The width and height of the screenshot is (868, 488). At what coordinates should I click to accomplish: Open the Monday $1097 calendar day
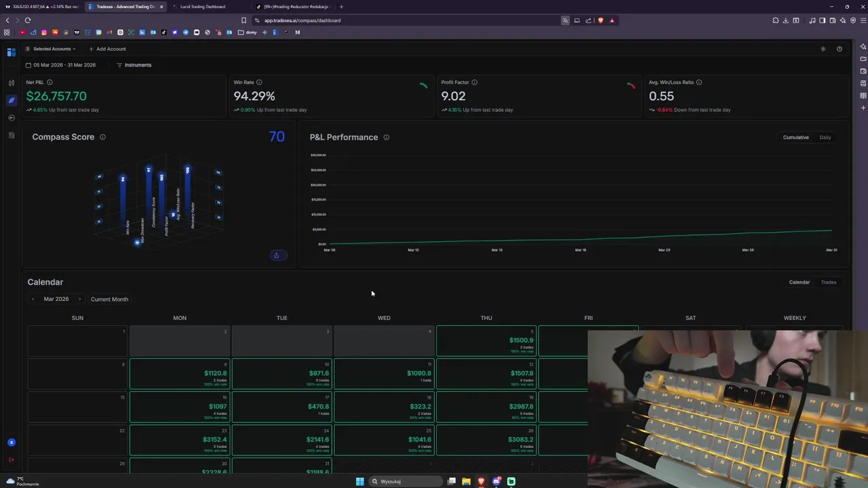[x=180, y=407]
